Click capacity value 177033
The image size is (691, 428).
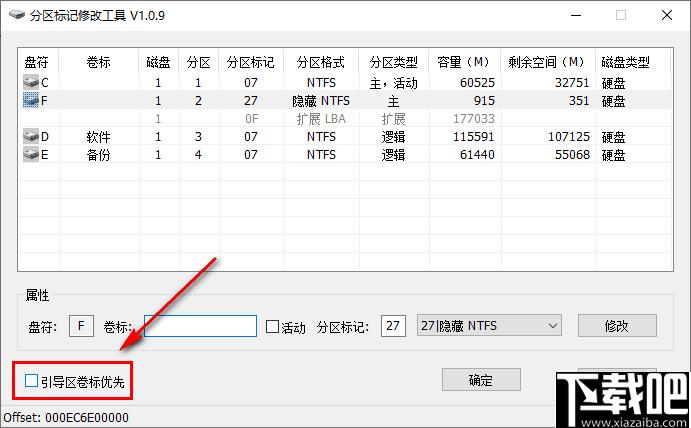pos(474,119)
